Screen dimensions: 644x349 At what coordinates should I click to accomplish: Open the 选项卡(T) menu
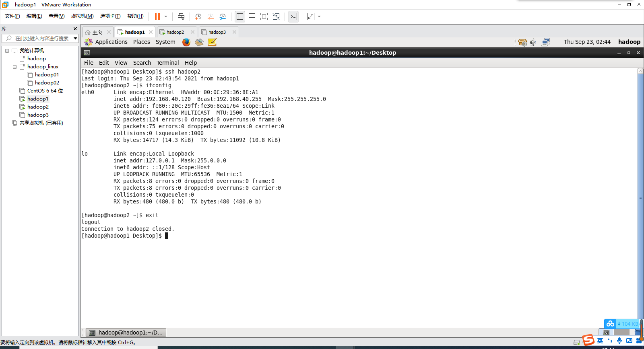[110, 16]
